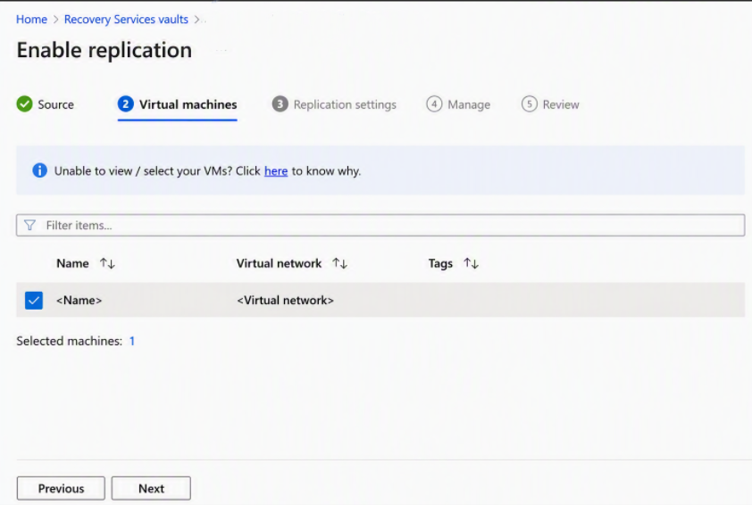Click the step 5 Review circle icon
Image resolution: width=752 pixels, height=505 pixels.
(x=529, y=104)
